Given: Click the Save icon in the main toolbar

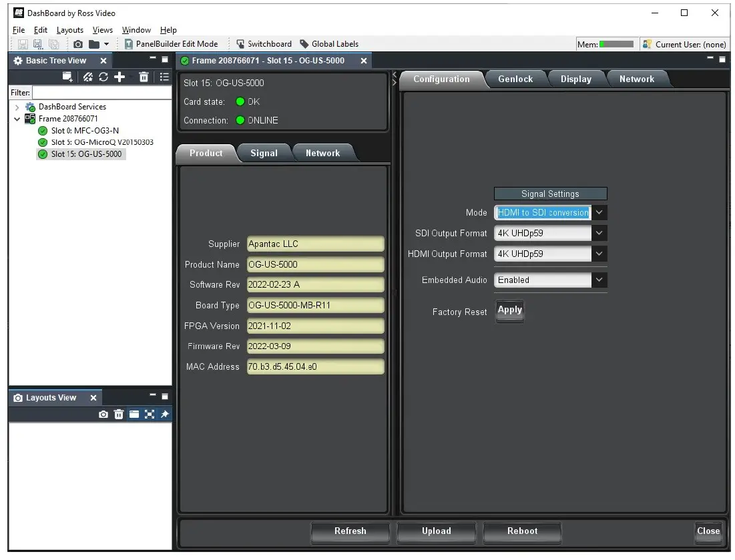Looking at the screenshot, I should 23,44.
